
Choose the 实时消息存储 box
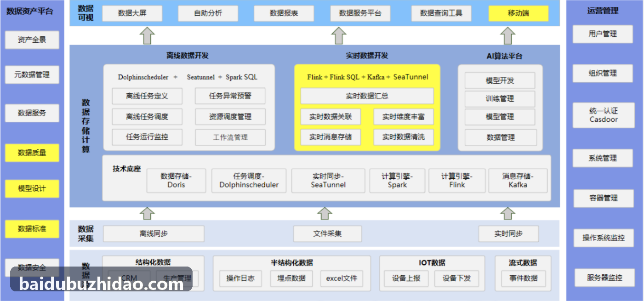pyautogui.click(x=331, y=137)
